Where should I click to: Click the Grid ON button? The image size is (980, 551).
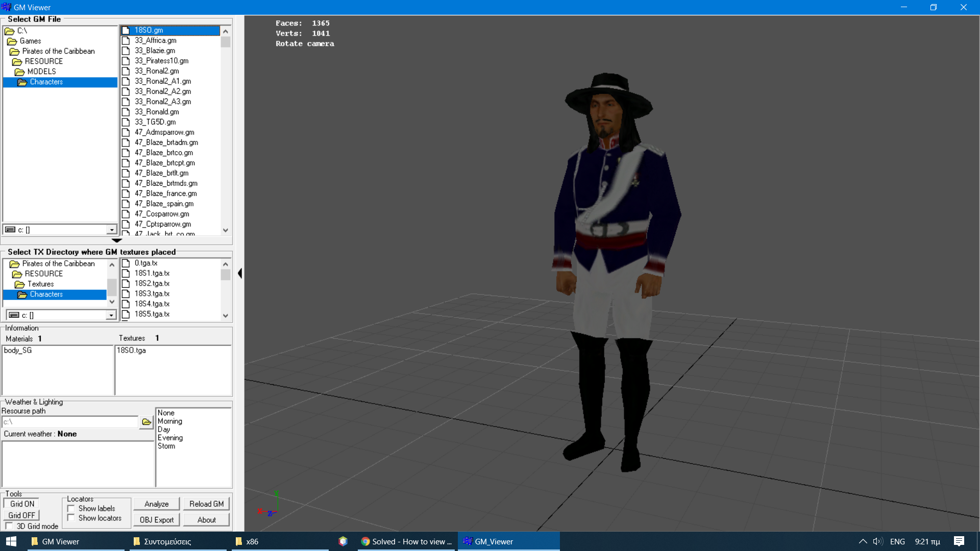(22, 504)
